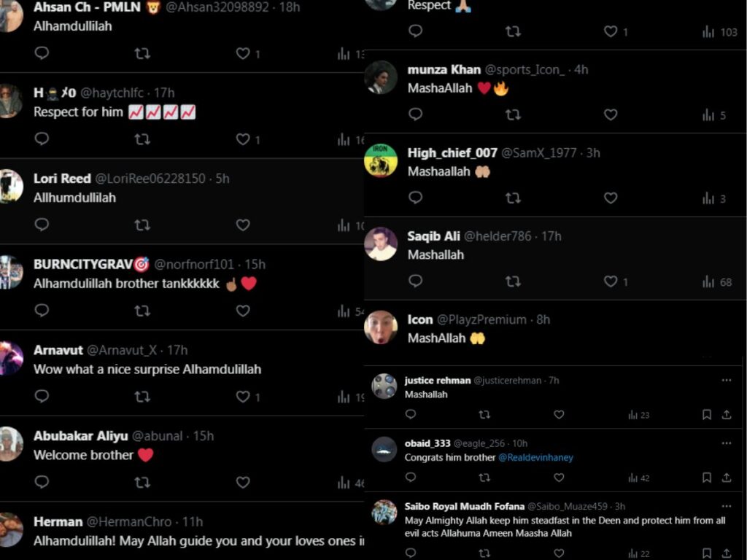Viewport: 747px width, 560px height.
Task: Reply to Lori Reed's tweet
Action: tap(42, 225)
